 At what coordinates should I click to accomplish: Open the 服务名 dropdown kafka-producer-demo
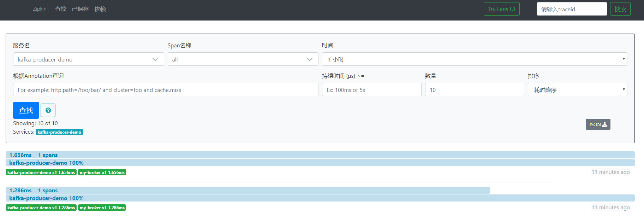tap(88, 59)
